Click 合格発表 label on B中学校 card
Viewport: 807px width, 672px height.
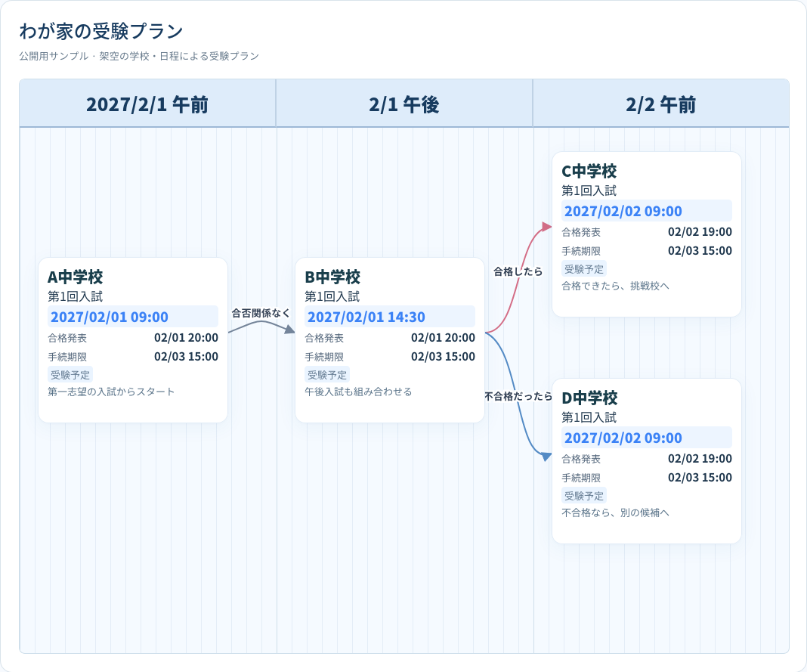coord(324,339)
